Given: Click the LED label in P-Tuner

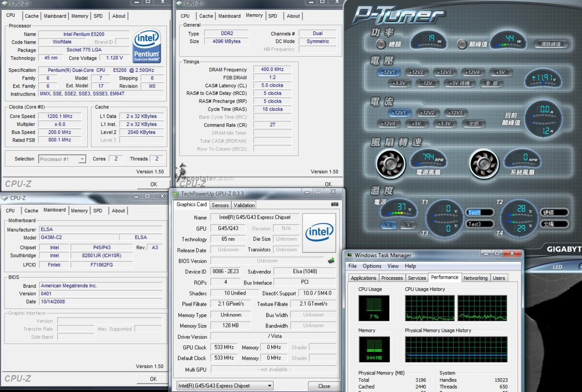Looking at the screenshot, I should pos(558,267).
